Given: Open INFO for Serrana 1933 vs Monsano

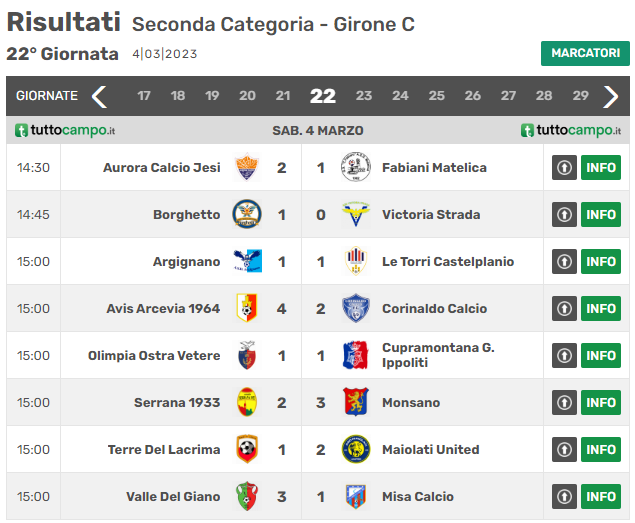Looking at the screenshot, I should coord(601,402).
